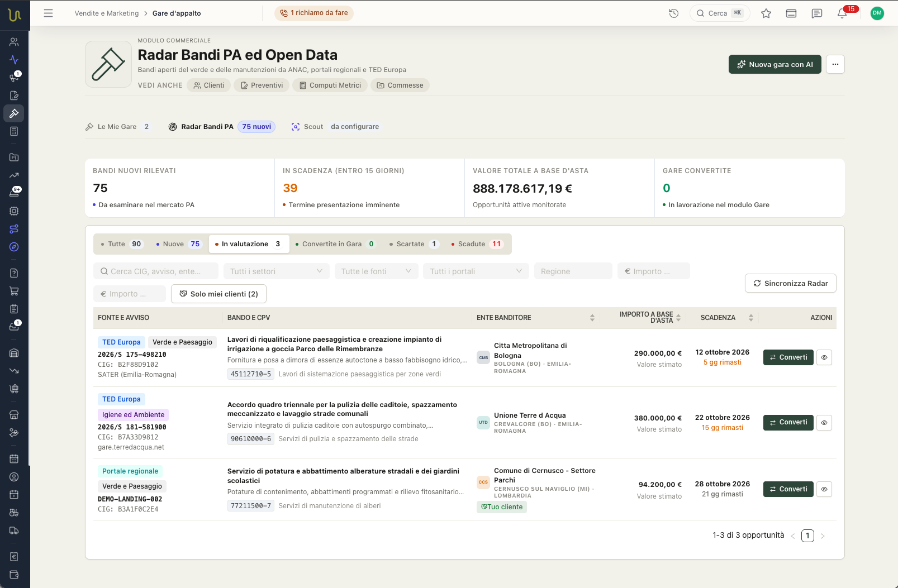Open the Scout tab
898x588 pixels.
[335, 127]
